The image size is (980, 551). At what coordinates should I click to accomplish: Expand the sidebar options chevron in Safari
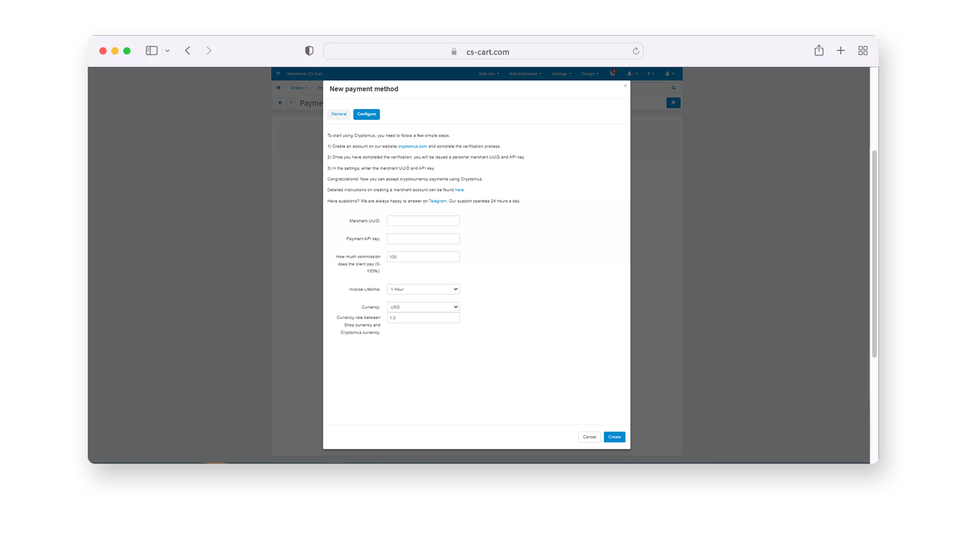(167, 51)
